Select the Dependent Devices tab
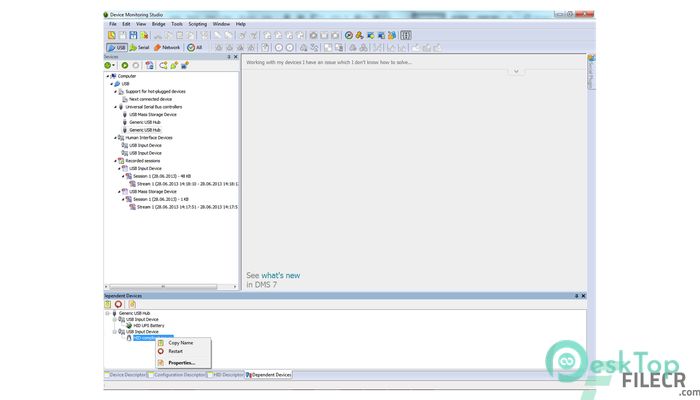This screenshot has height=400, width=700. point(268,375)
